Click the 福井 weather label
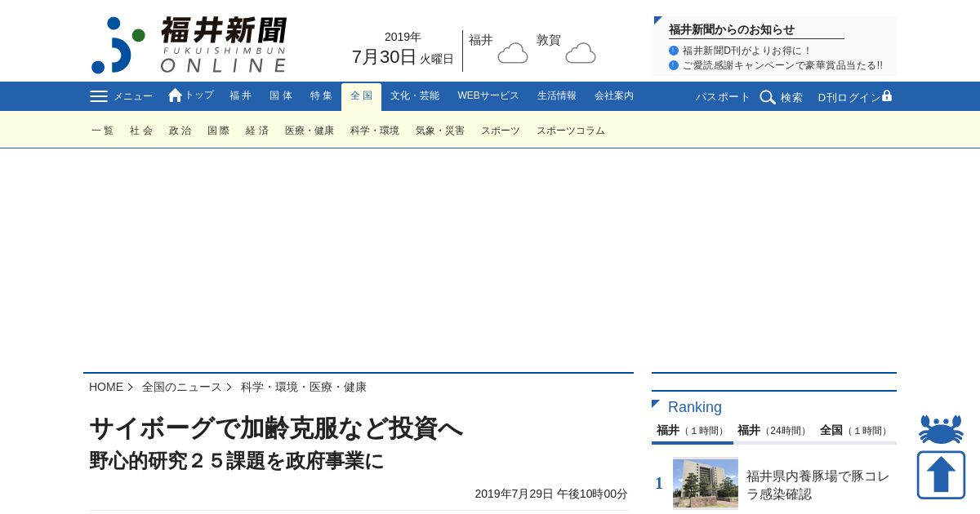 coord(481,40)
